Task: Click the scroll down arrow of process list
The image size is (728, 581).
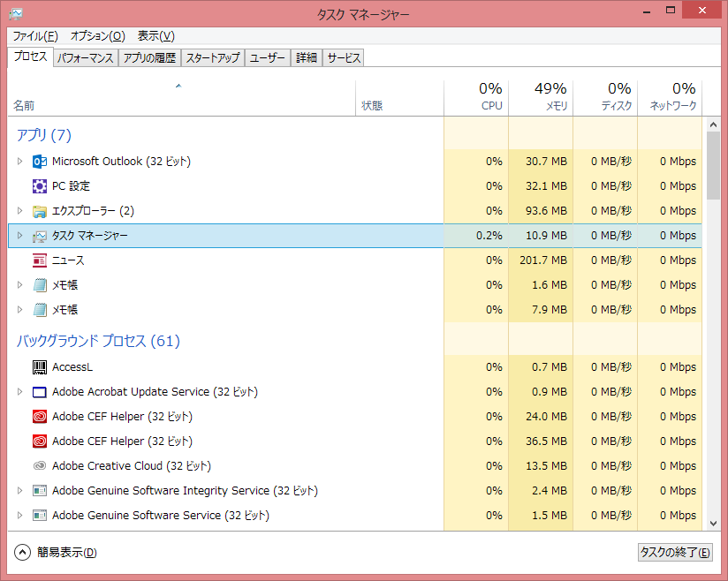Action: click(713, 523)
